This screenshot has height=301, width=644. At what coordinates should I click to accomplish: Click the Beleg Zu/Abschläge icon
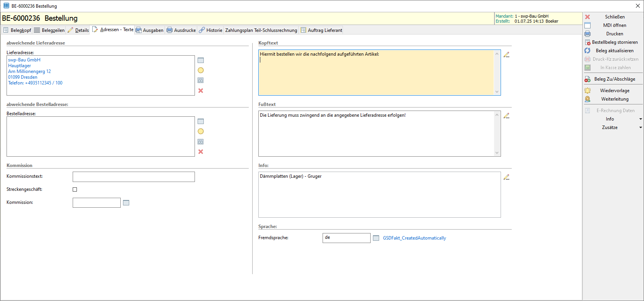(587, 79)
